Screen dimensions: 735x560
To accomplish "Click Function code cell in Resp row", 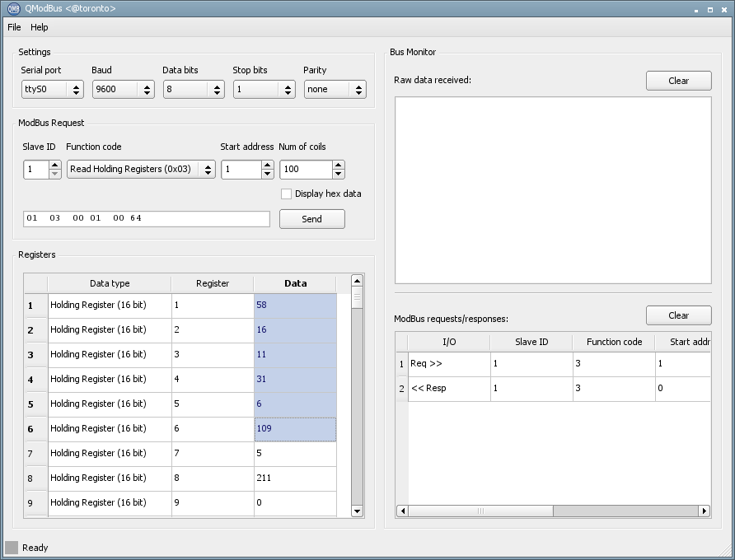I will (614, 389).
